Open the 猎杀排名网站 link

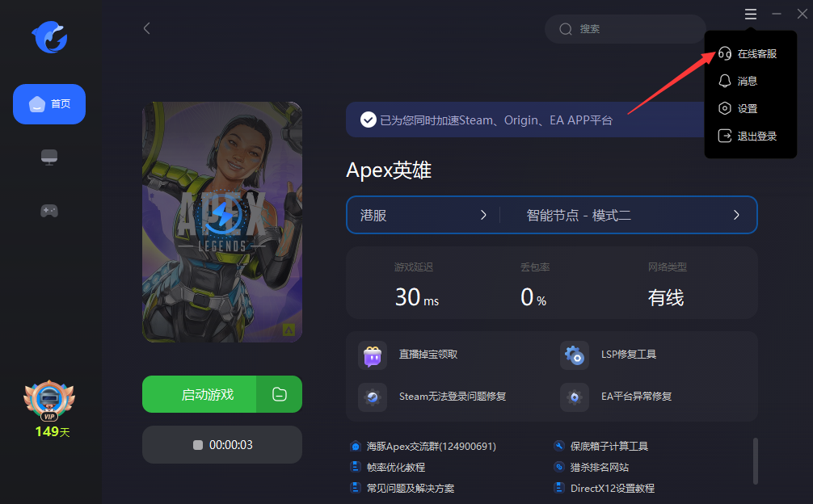[600, 467]
